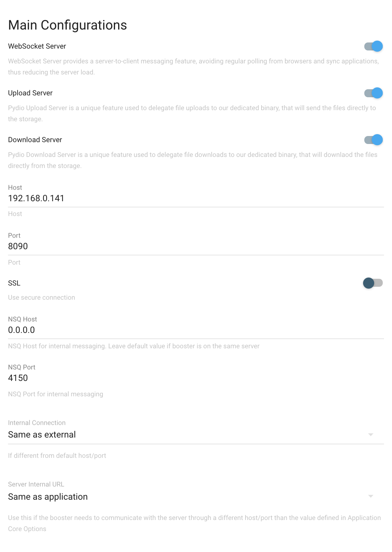
Task: Click the arrow next to Same as external
Action: click(x=370, y=435)
